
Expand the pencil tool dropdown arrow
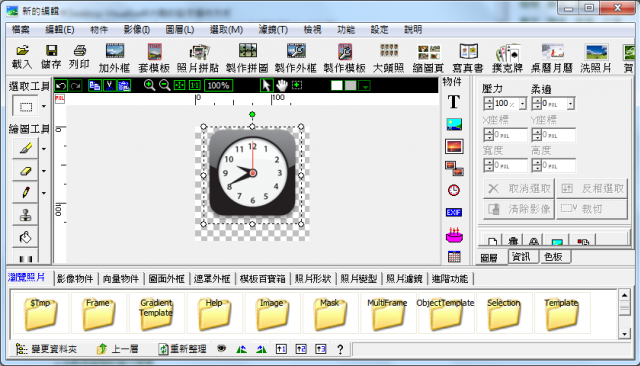(44, 193)
